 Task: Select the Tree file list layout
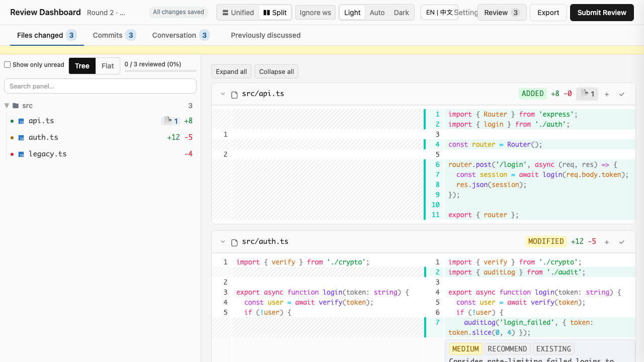(x=82, y=66)
